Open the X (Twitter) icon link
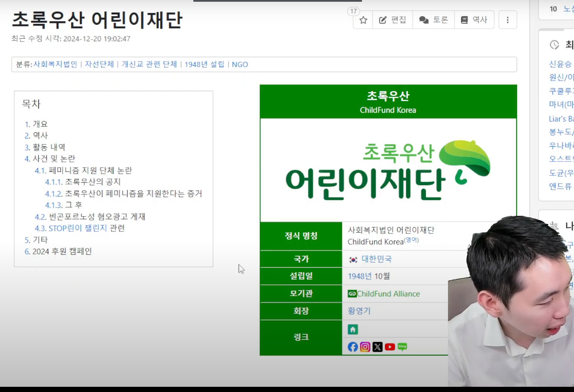Image resolution: width=574 pixels, height=392 pixels. click(x=378, y=347)
